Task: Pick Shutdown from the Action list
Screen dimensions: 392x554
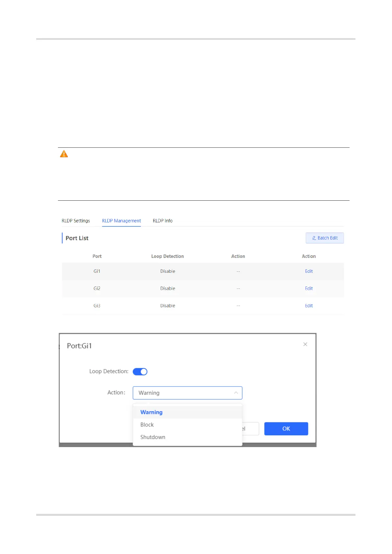Action: click(187, 437)
